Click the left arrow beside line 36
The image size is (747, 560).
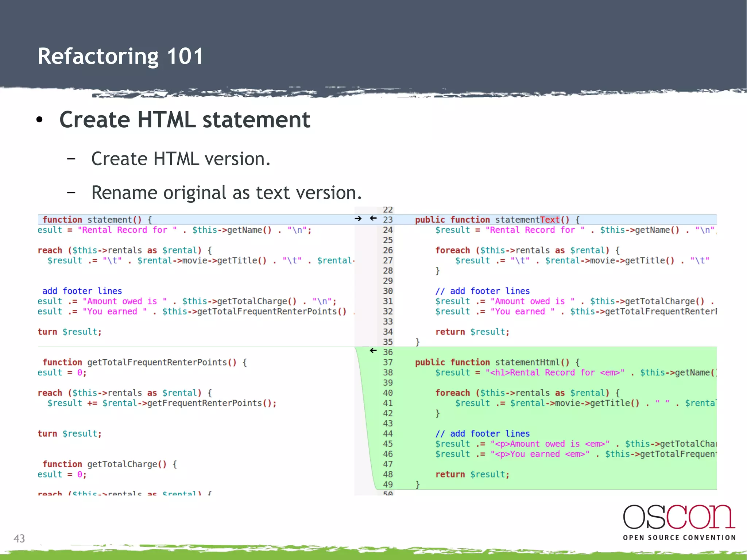pos(373,351)
